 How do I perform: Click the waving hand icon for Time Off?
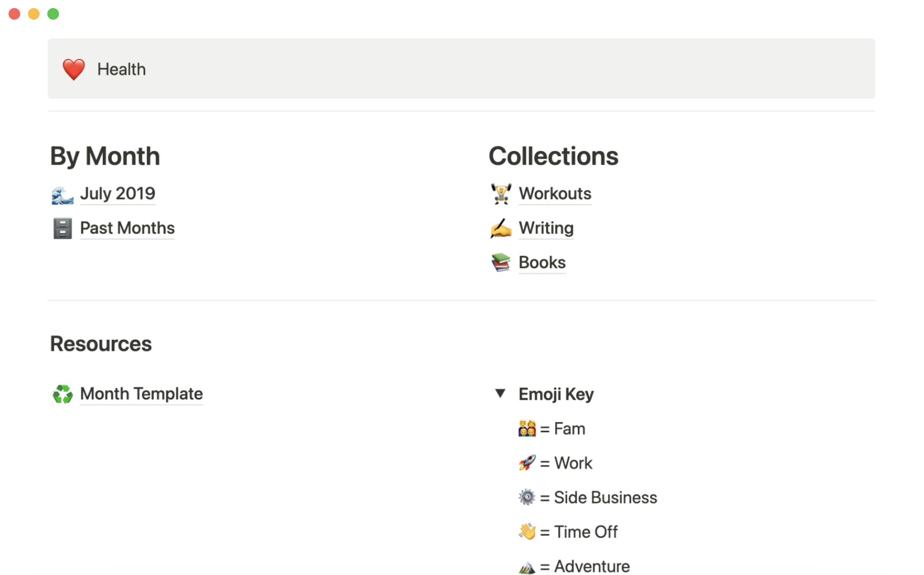pyautogui.click(x=527, y=531)
